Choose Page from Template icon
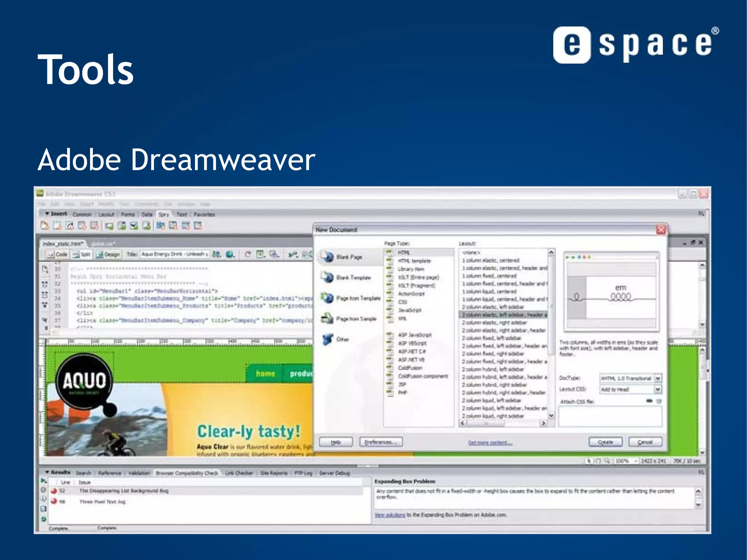The height and width of the screenshot is (560, 747). 328,298
